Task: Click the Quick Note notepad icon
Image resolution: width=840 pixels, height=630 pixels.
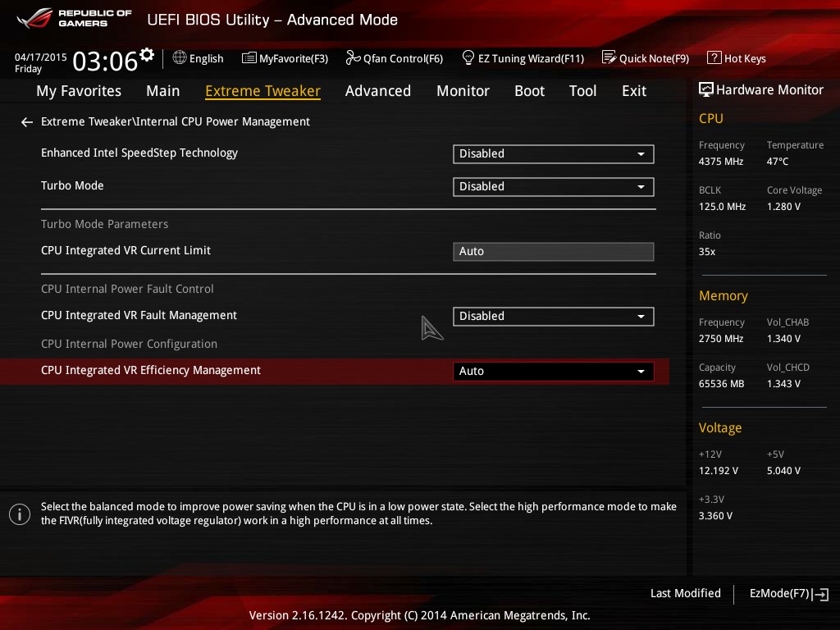Action: [x=609, y=57]
